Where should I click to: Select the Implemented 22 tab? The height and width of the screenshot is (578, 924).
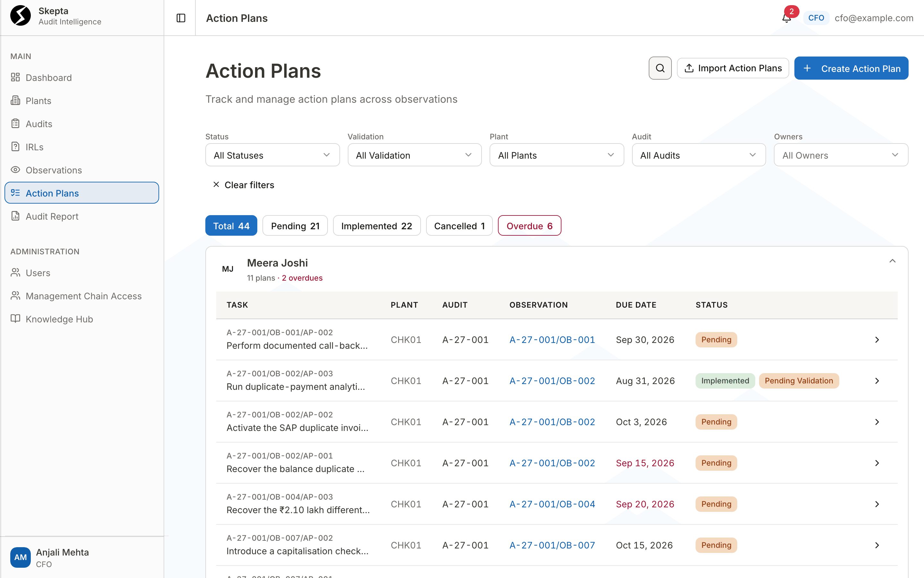376,225
